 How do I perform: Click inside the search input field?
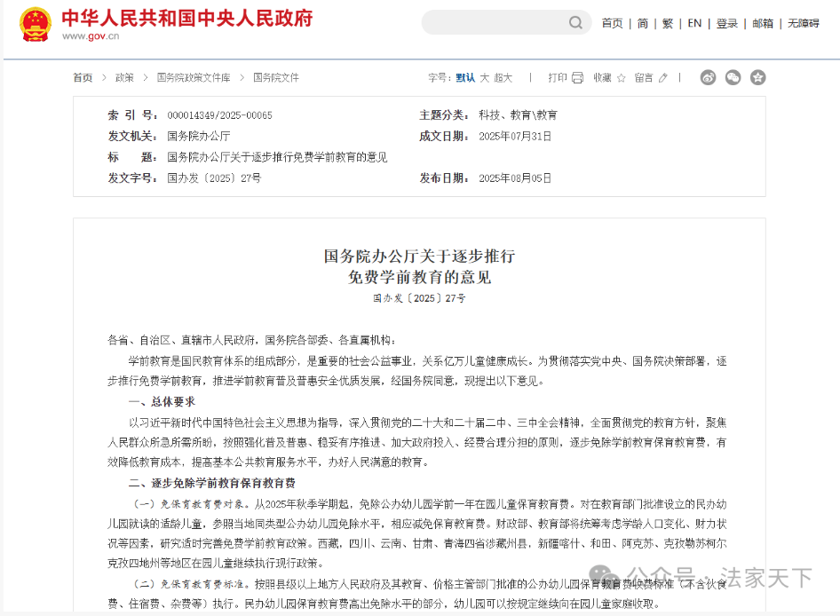(x=493, y=23)
